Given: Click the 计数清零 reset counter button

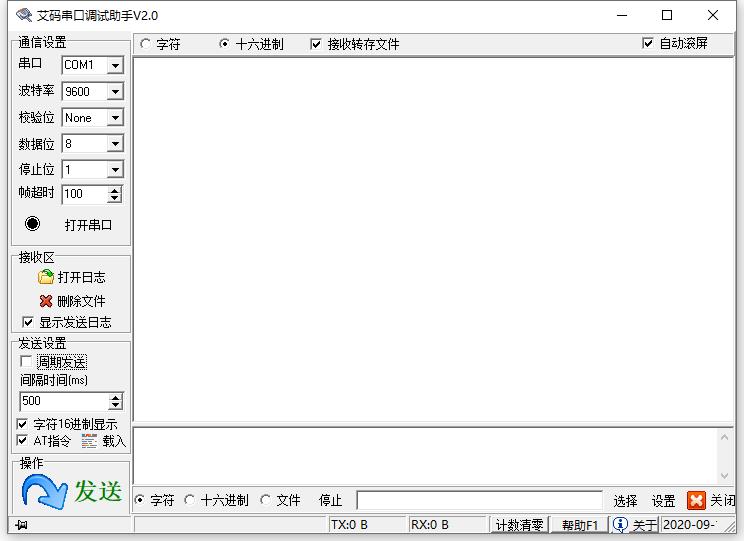Looking at the screenshot, I should pos(519,525).
